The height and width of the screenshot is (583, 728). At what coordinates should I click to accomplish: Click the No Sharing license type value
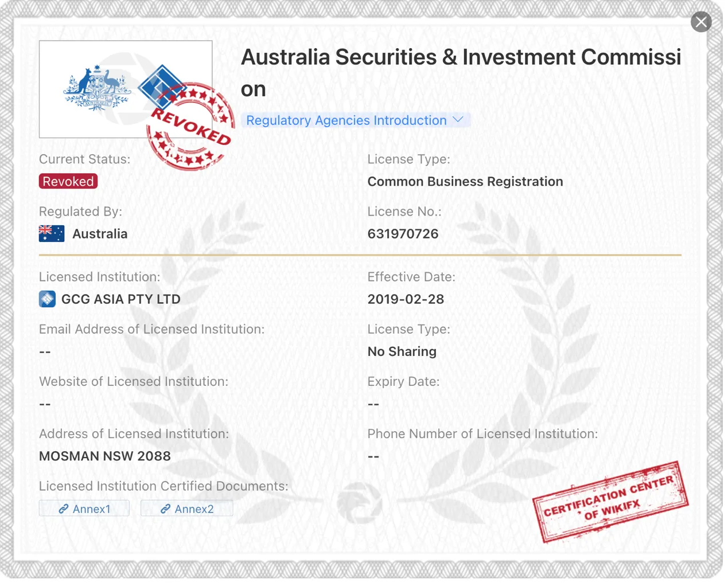point(402,351)
